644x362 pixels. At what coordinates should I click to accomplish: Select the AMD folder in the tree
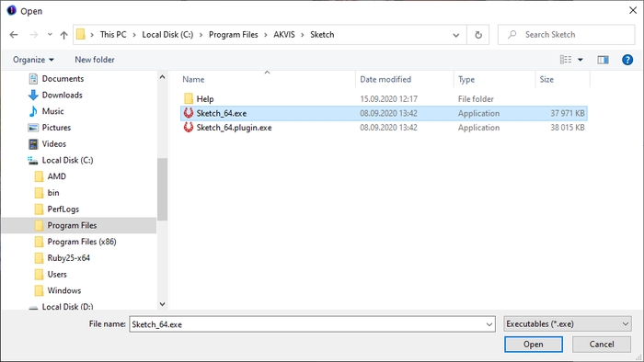point(57,176)
